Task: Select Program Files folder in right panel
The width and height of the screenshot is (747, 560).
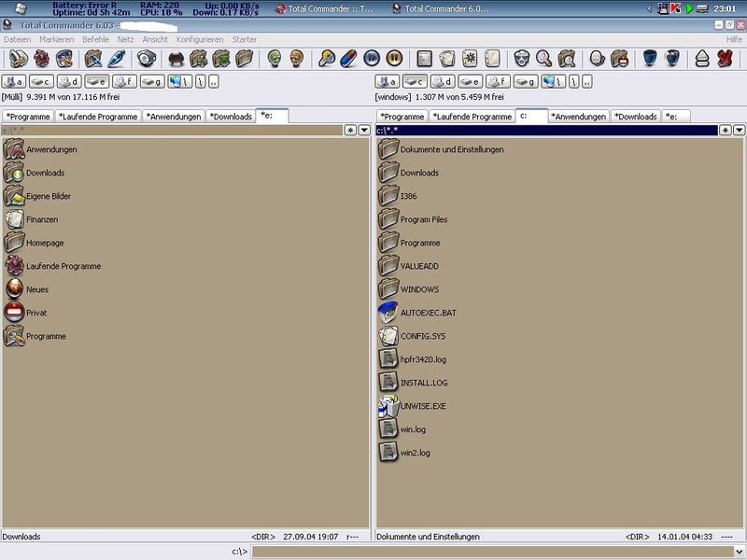Action: pos(413,219)
